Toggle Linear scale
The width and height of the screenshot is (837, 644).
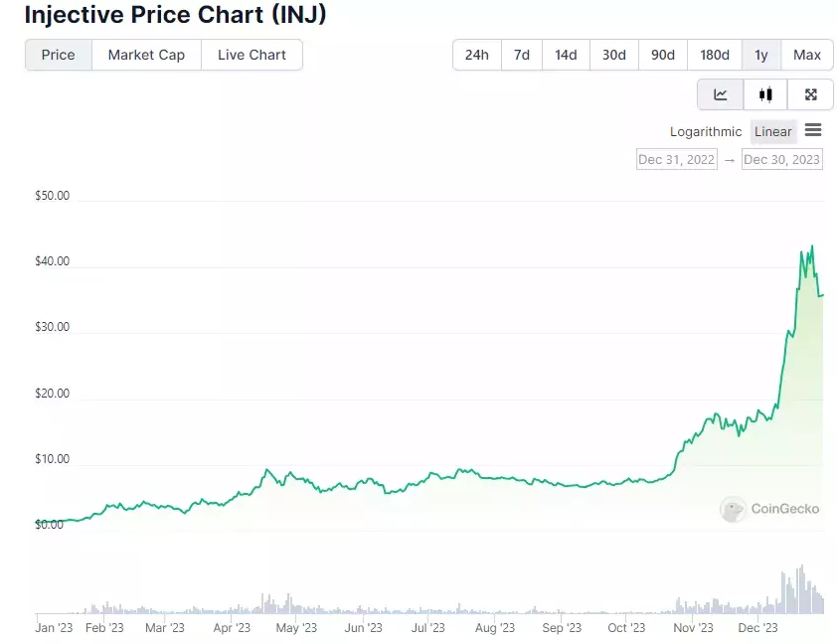773,132
